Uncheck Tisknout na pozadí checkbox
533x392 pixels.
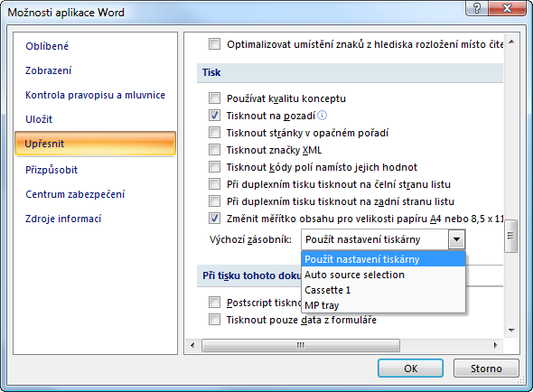pos(214,116)
